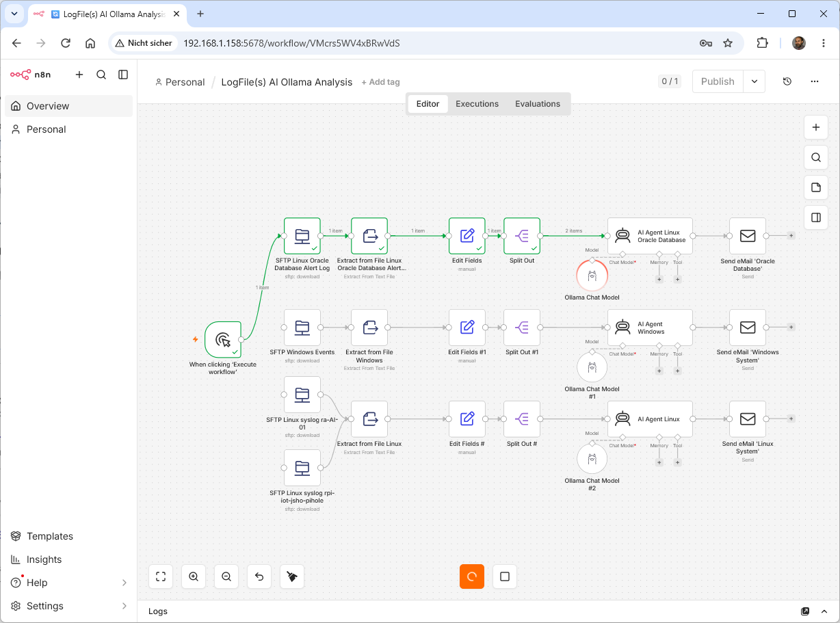Select the Split Out node
Image resolution: width=840 pixels, height=623 pixels.
[522, 236]
